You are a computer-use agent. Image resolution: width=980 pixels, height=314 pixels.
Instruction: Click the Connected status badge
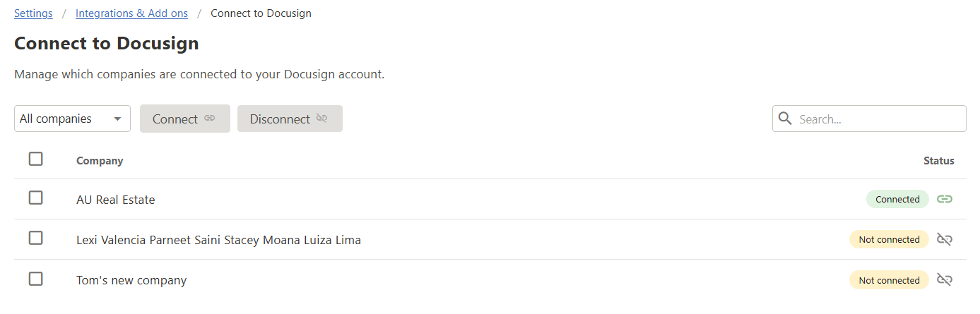[897, 200]
